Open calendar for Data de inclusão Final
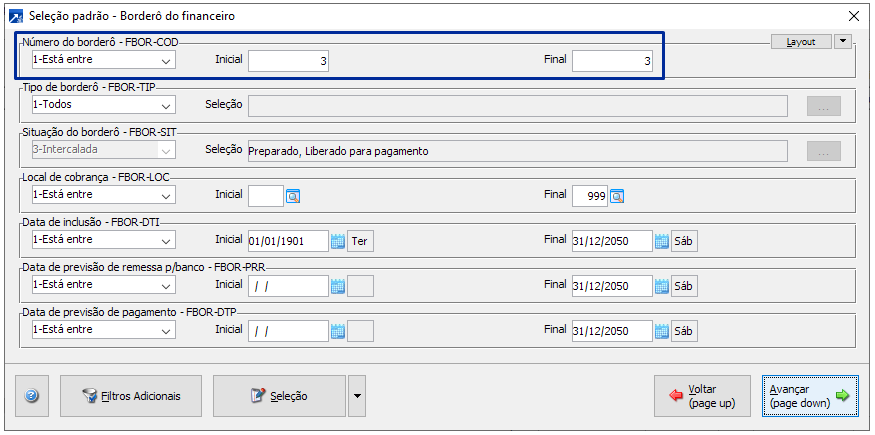 coord(661,241)
